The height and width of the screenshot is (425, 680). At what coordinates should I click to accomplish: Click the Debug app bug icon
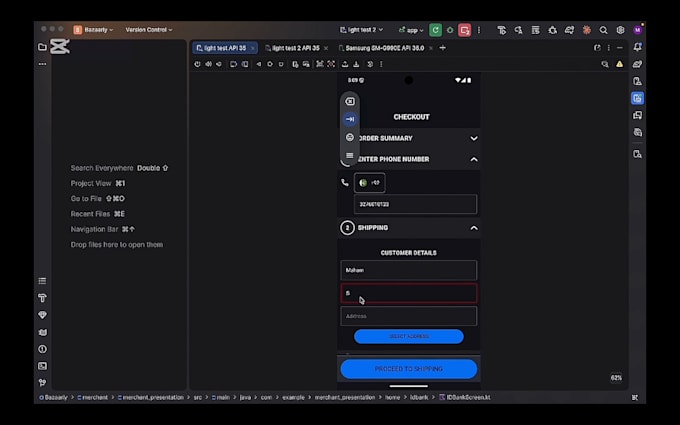point(450,30)
